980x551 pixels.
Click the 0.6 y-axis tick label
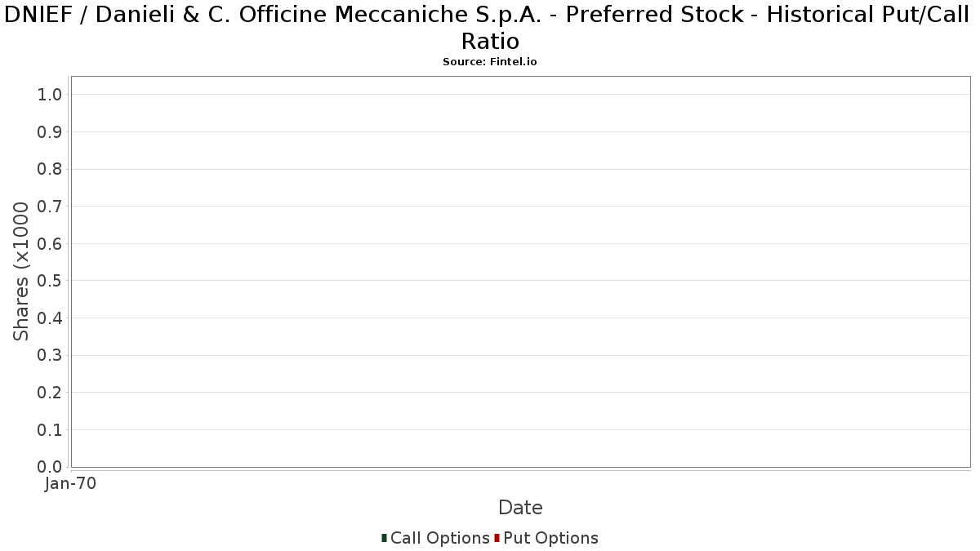point(50,244)
